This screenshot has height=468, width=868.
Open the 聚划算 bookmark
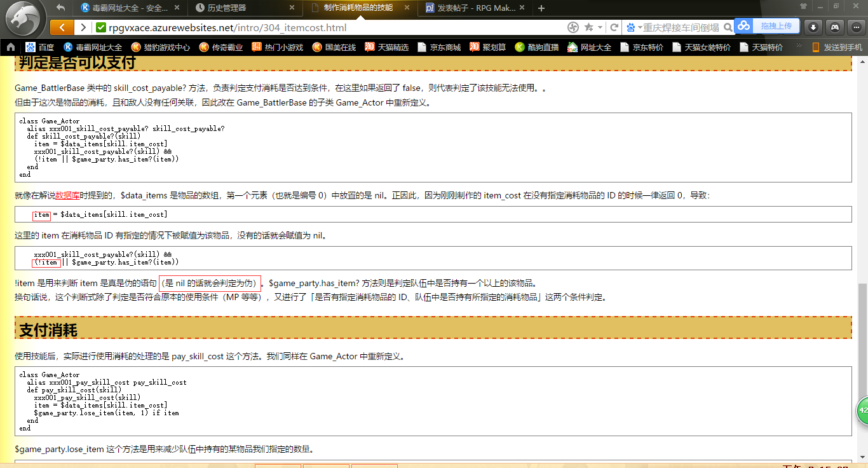click(487, 47)
